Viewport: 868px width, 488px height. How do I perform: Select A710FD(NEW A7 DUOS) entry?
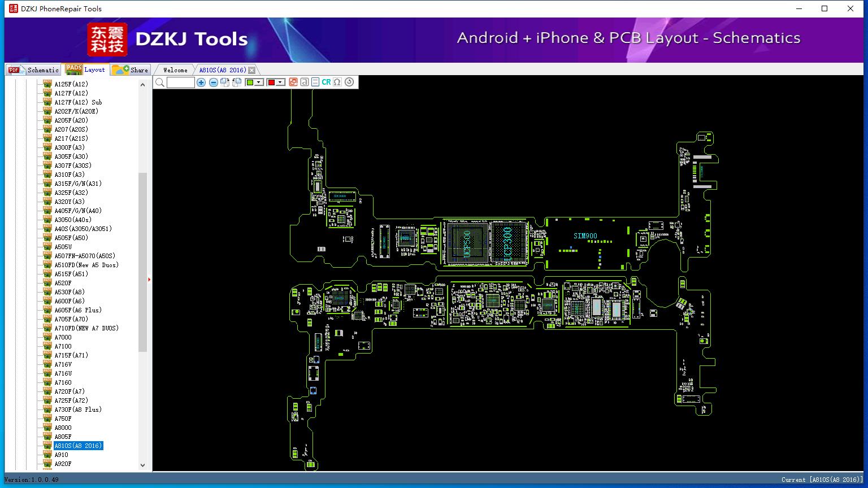click(x=86, y=328)
